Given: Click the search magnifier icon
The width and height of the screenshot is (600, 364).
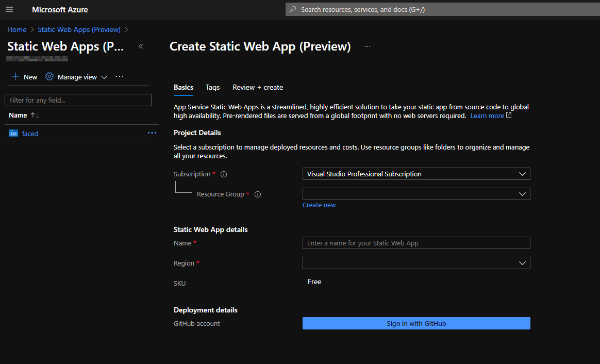Looking at the screenshot, I should tap(293, 9).
